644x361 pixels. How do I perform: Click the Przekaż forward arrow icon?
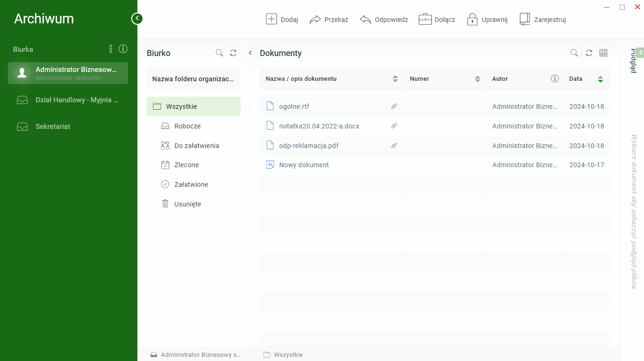click(315, 20)
